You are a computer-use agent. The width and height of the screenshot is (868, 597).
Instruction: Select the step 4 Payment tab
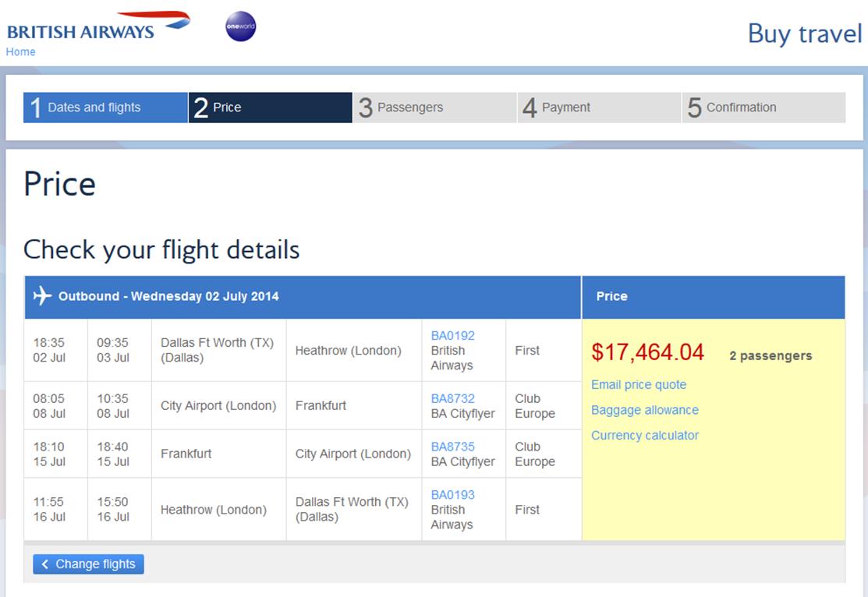point(599,108)
